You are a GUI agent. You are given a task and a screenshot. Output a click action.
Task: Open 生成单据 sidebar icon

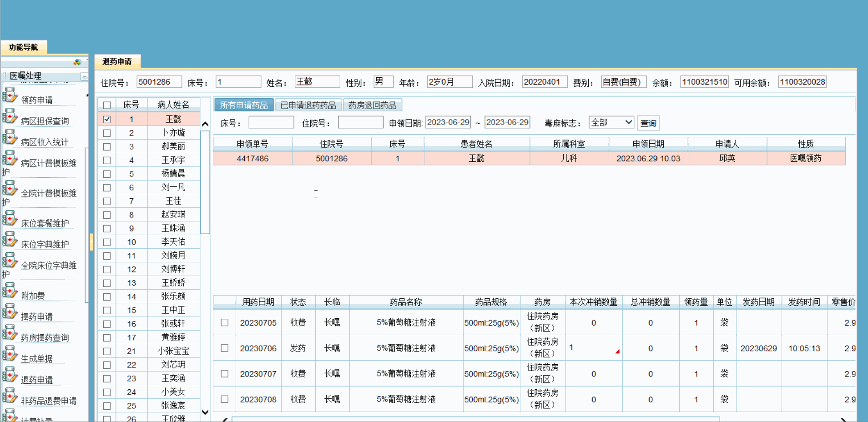tap(10, 354)
